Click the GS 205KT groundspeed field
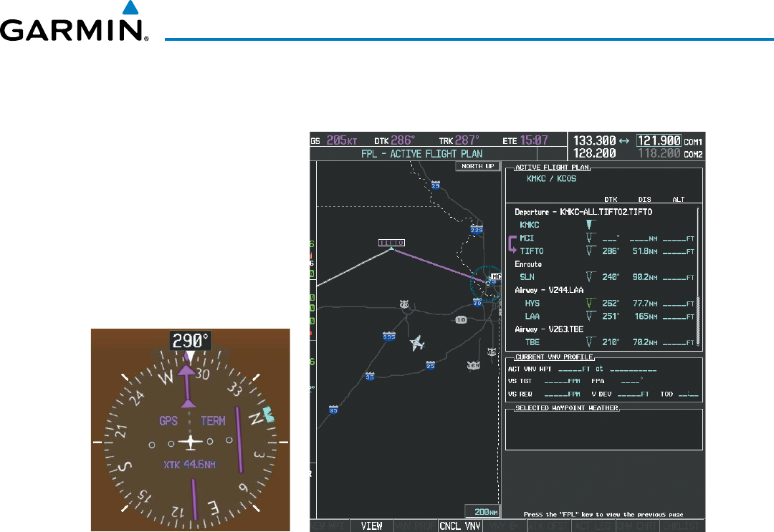The width and height of the screenshot is (774, 532). (334, 140)
